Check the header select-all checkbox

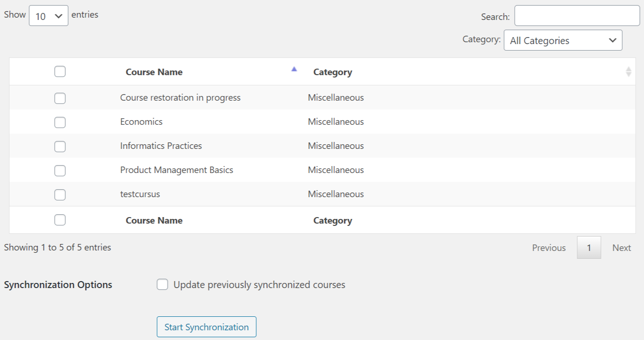coord(60,71)
